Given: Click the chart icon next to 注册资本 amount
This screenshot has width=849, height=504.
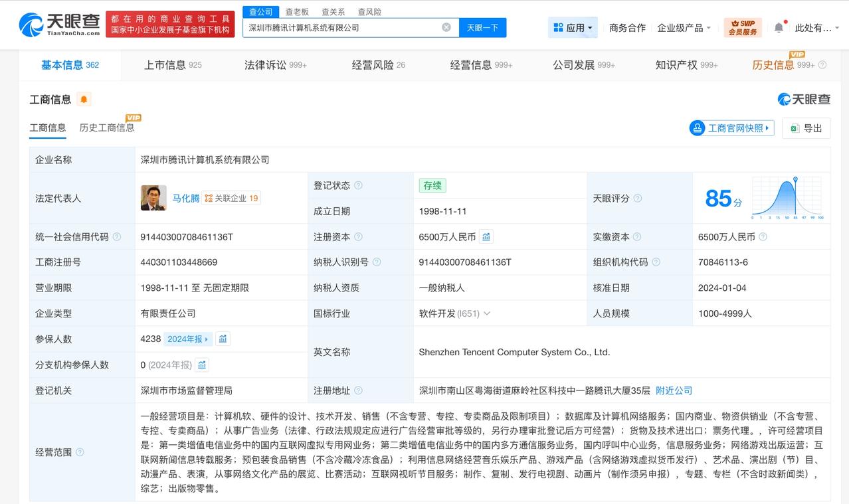Looking at the screenshot, I should pos(486,236).
